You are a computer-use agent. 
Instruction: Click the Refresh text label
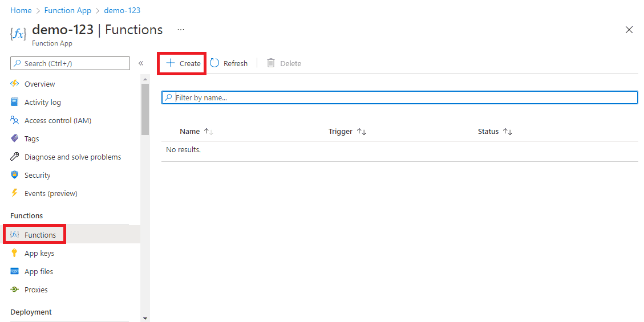click(x=236, y=63)
